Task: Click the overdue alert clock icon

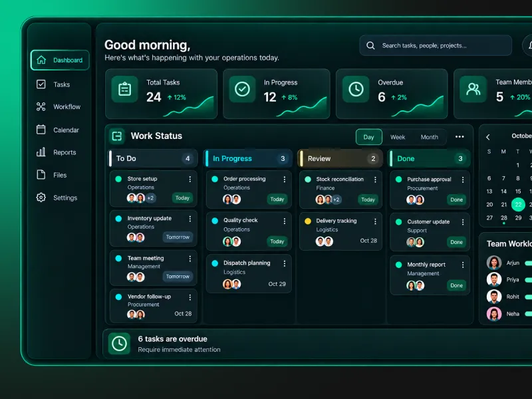Action: click(x=119, y=344)
